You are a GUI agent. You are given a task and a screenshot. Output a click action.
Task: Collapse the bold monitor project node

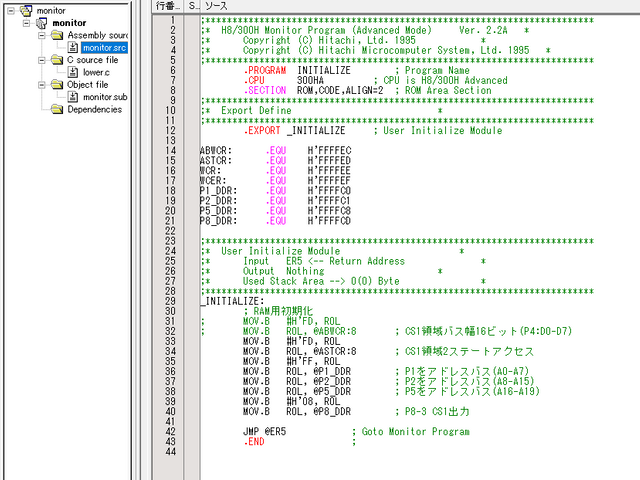(x=25, y=22)
